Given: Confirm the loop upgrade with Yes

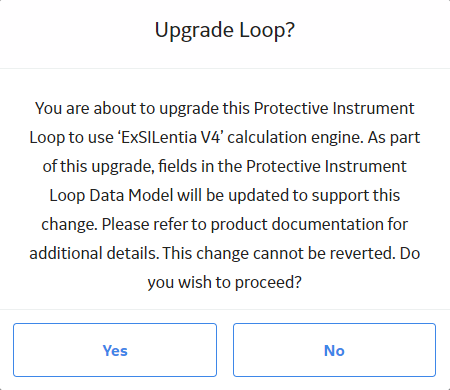Looking at the screenshot, I should [115, 350].
